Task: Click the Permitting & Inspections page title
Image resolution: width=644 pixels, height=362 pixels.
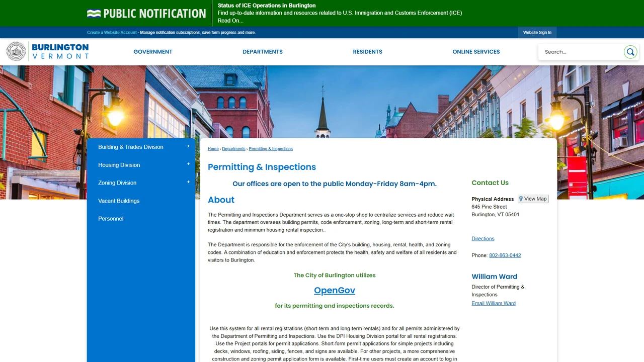Action: click(262, 167)
